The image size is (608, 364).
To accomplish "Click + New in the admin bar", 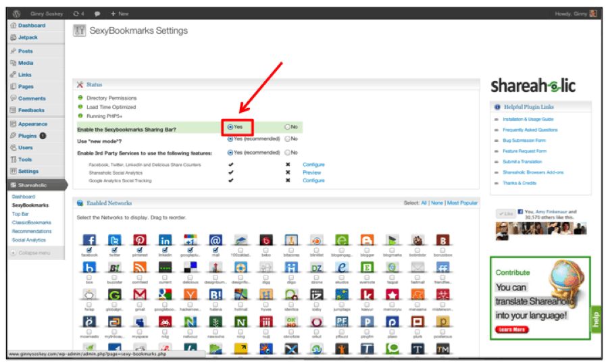I will click(120, 14).
